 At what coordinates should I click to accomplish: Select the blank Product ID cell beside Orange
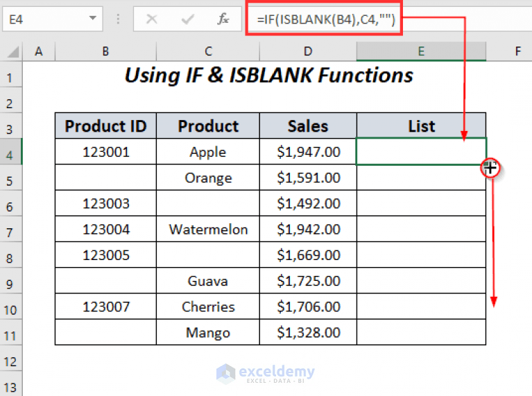[105, 178]
